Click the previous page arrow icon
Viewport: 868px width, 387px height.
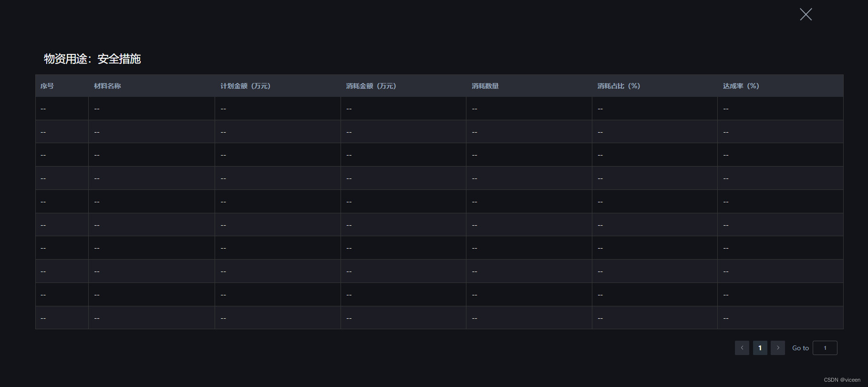[x=742, y=348]
